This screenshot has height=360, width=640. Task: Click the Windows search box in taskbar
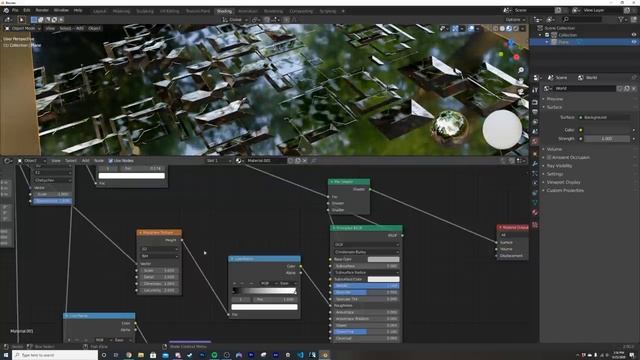pos(55,355)
